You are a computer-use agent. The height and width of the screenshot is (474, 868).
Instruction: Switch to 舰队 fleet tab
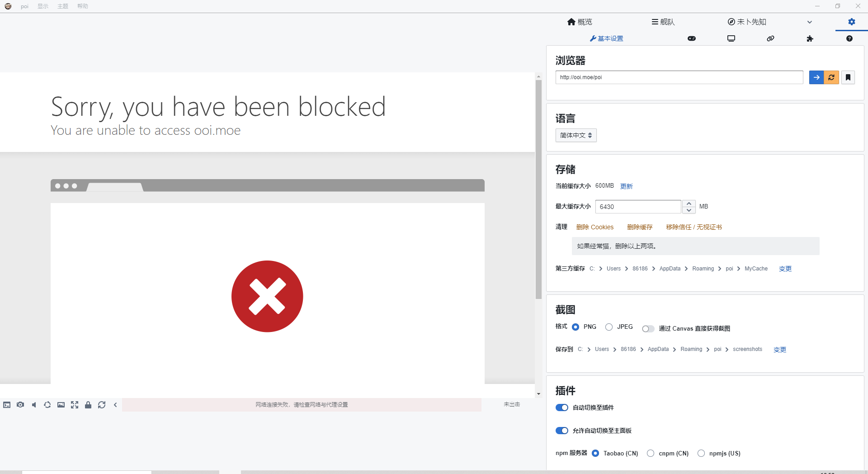pyautogui.click(x=663, y=22)
